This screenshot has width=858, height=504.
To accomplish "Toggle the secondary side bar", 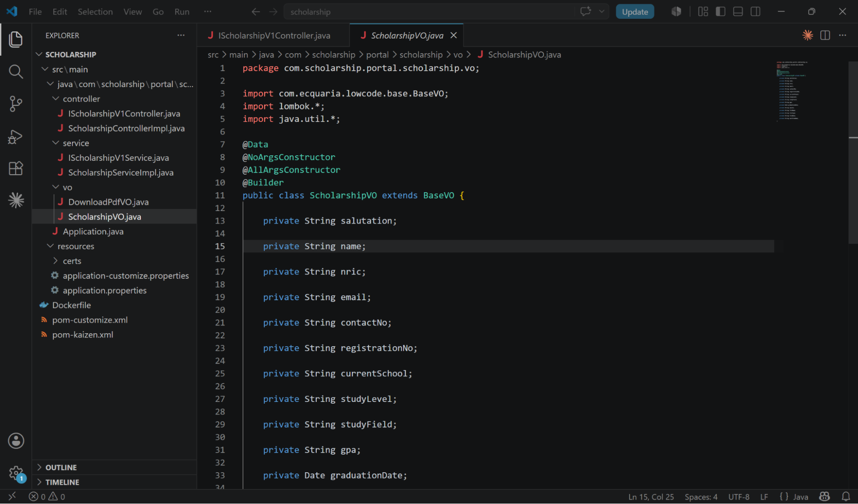I will [x=755, y=12].
